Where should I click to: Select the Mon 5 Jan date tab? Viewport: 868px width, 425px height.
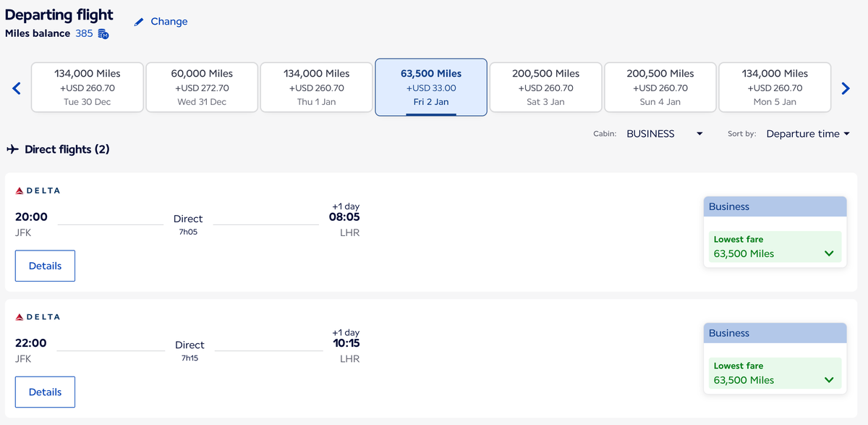[775, 88]
